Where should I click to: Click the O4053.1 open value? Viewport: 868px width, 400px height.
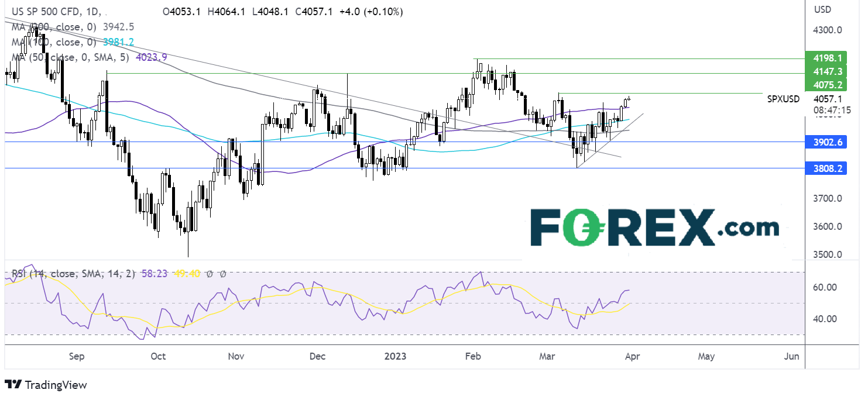coord(181,12)
